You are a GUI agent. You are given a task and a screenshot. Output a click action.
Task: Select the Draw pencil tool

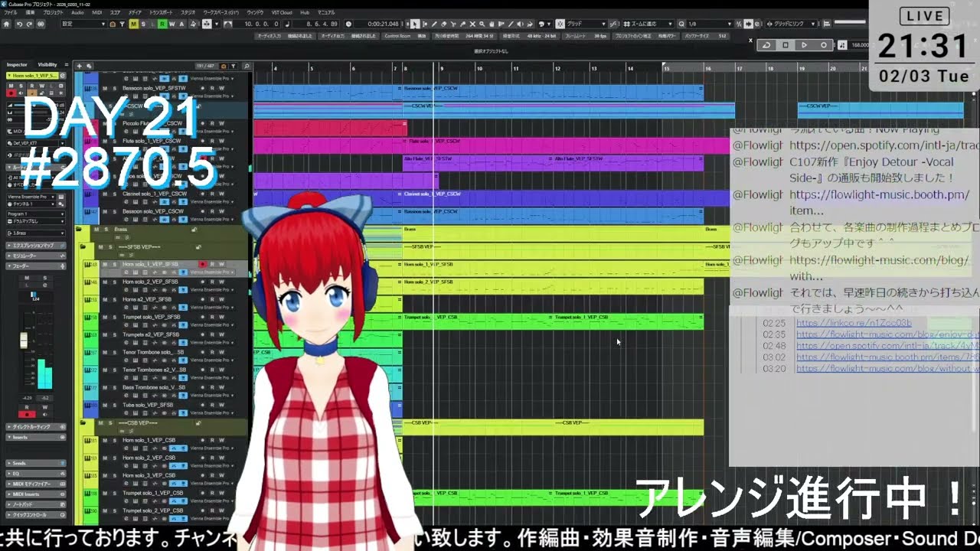434,24
